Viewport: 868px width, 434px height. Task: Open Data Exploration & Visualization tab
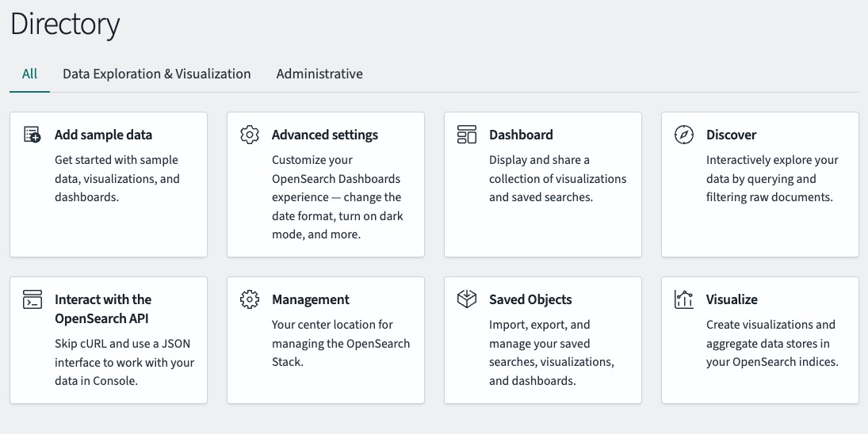(x=157, y=74)
